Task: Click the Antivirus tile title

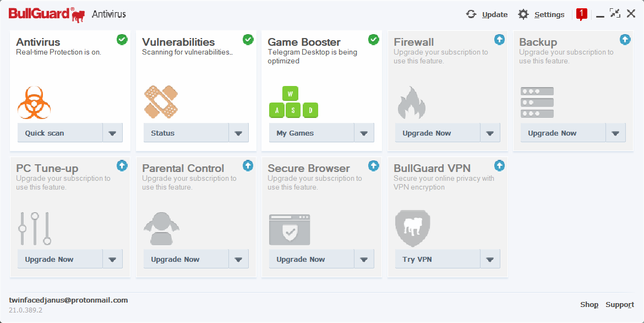Action: 38,42
